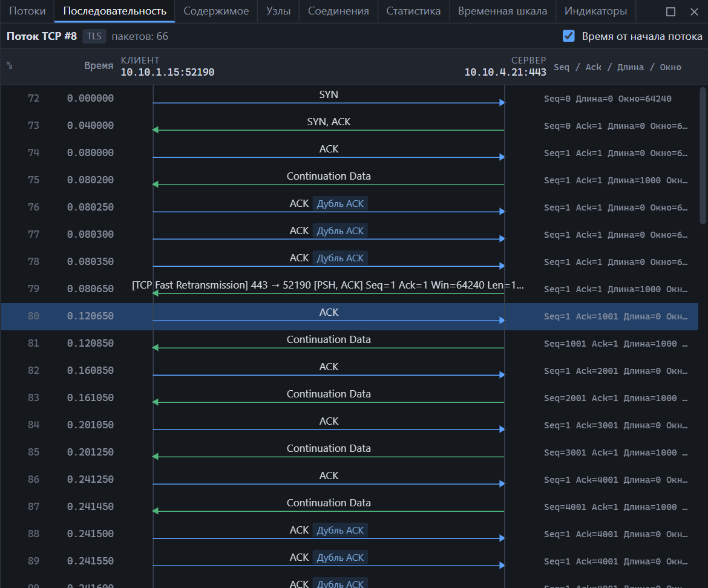Select the TCP Fast Retransmission packet 79
Viewport: 708px width, 588px height.
[350, 289]
